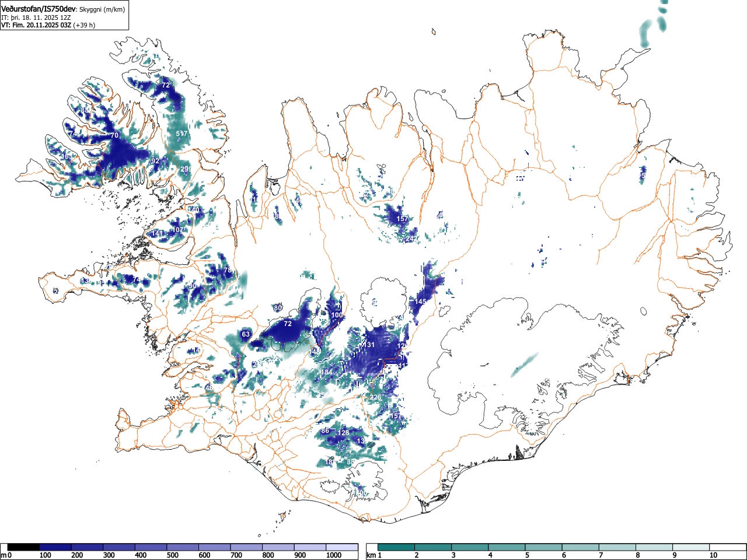Click the 'Veðurstofan/IS750dev' title text
The image size is (747, 560).
click(39, 9)
